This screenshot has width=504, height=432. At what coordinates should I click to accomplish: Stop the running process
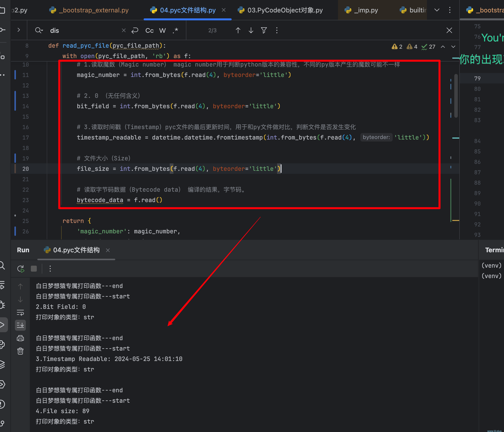pyautogui.click(x=34, y=269)
